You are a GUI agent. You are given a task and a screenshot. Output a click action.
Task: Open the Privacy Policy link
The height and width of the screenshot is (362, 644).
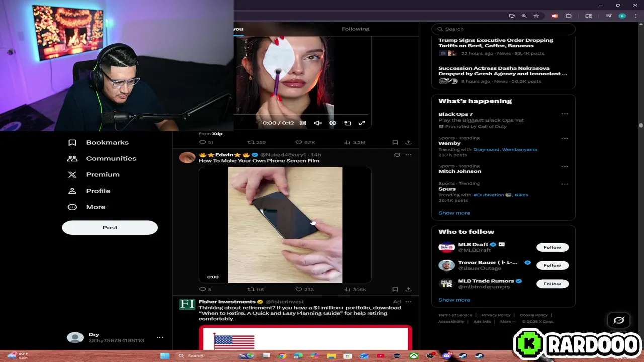[496, 315]
